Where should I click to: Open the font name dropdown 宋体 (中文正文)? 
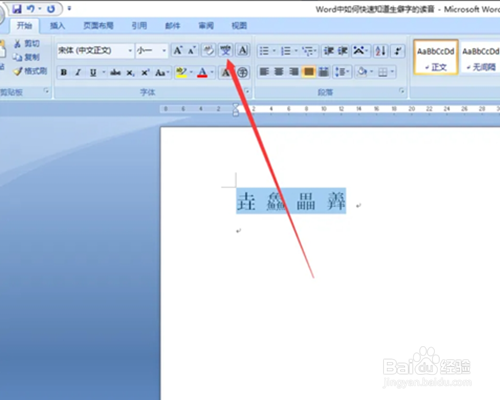tap(130, 51)
